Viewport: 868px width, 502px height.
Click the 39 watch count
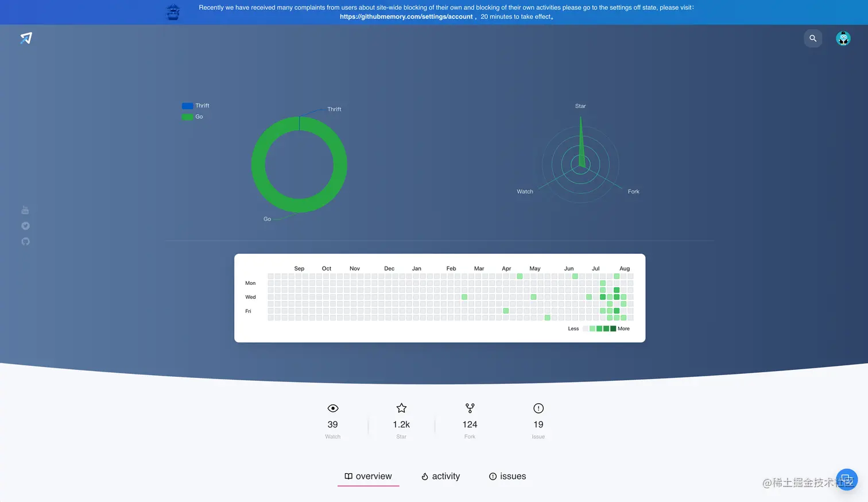click(333, 424)
